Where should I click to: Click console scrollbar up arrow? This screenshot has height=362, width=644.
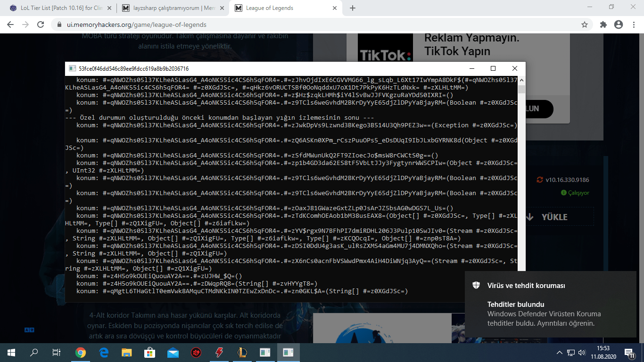coord(521,80)
